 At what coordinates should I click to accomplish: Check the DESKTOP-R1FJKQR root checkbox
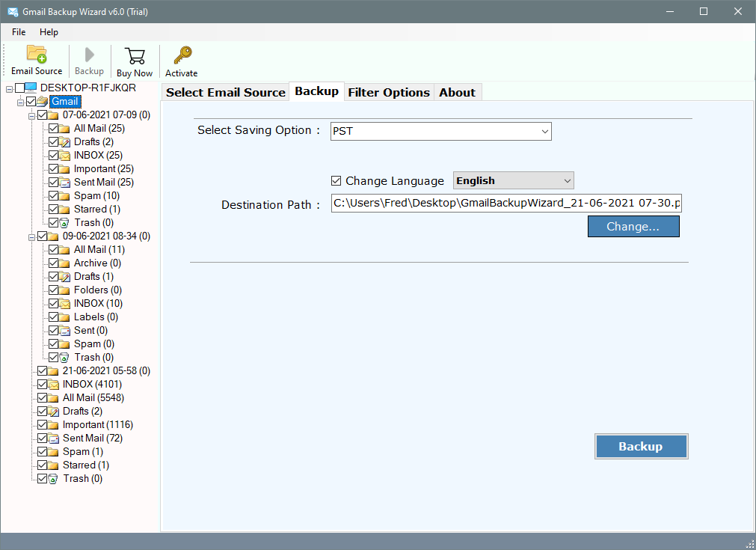(x=19, y=88)
